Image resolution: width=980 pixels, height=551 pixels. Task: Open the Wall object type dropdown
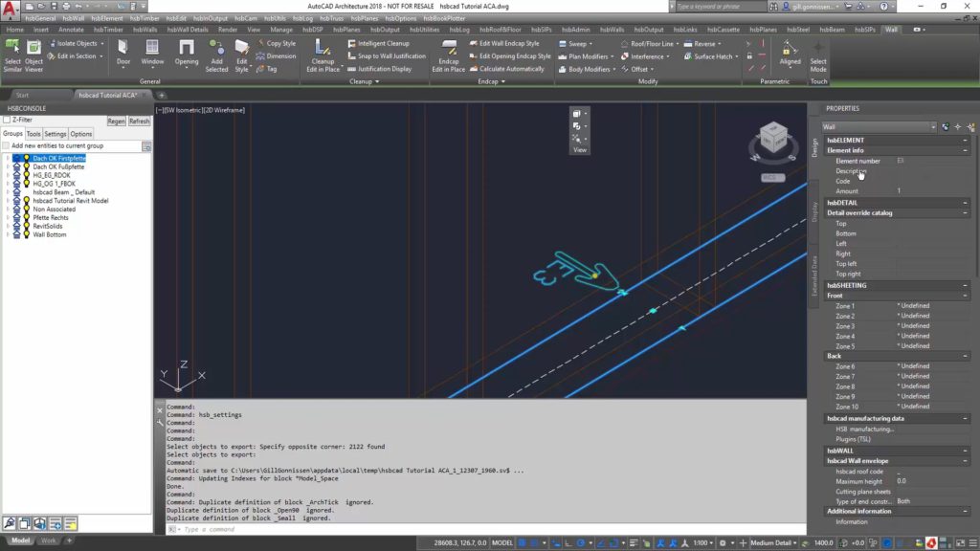click(x=879, y=127)
